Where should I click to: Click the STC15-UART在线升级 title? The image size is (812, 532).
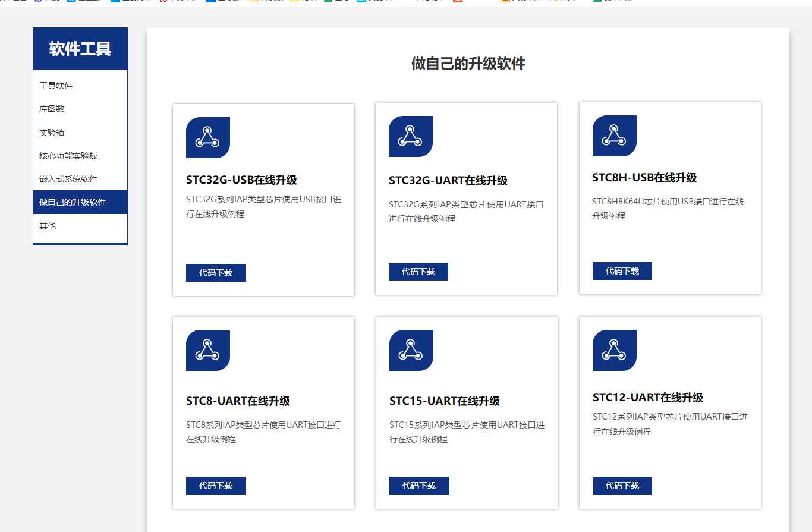[445, 401]
